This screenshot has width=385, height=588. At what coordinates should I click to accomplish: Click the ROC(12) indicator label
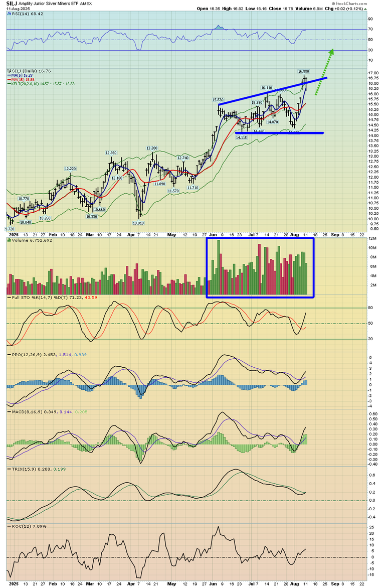pyautogui.click(x=23, y=525)
